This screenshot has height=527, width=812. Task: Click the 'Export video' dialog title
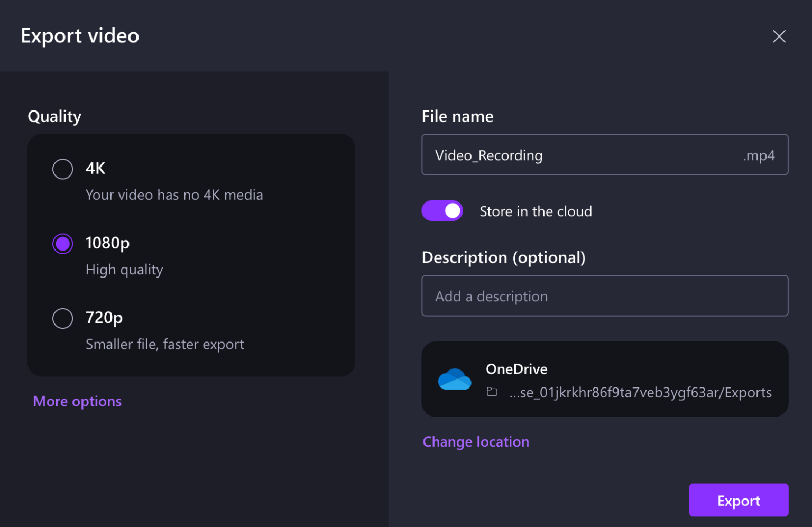tap(80, 36)
